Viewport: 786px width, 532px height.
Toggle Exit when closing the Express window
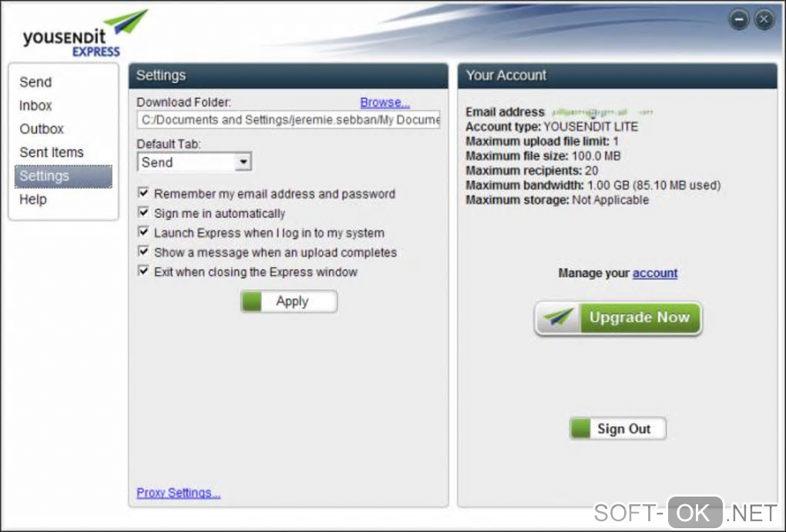point(143,271)
